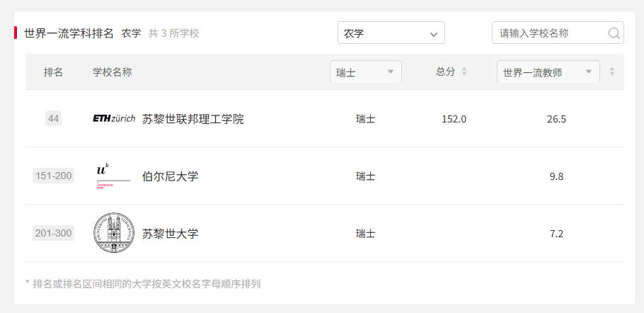Focus the 请输入学校名称 search field
Screen dimensions: 644x313
(x=551, y=33)
